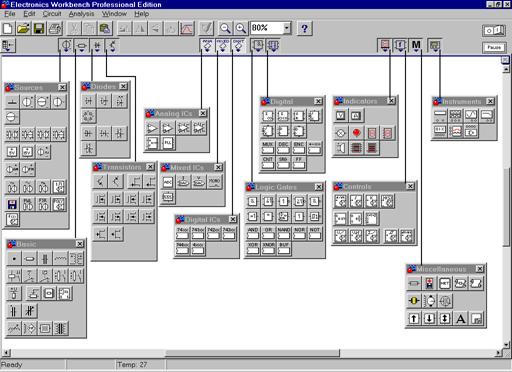Open the Logic Gates parts bin from toolbar
Image resolution: width=512 pixels, height=372 pixels.
258,45
